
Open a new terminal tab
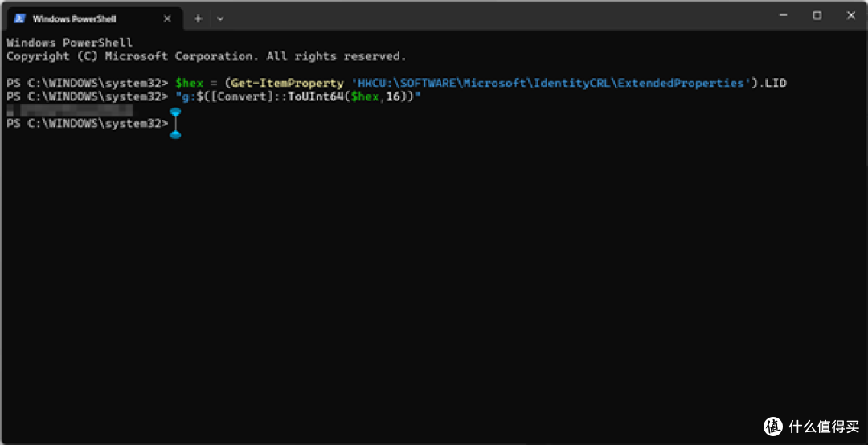pos(199,18)
